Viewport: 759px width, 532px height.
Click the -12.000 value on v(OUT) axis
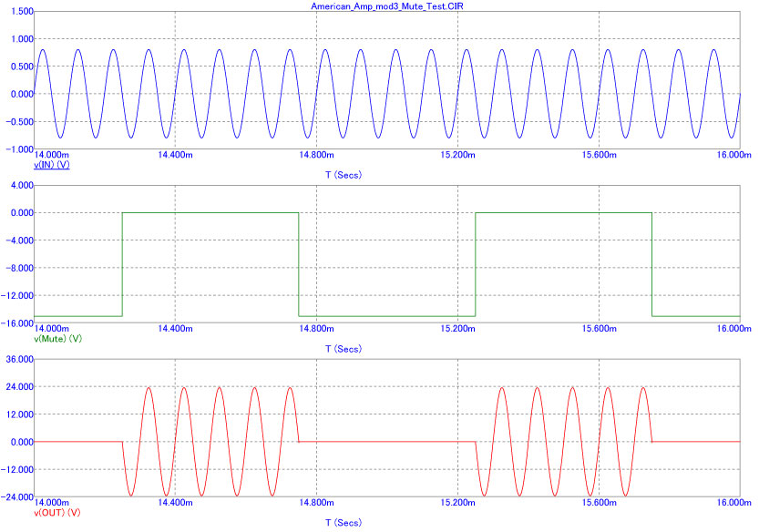coord(17,469)
